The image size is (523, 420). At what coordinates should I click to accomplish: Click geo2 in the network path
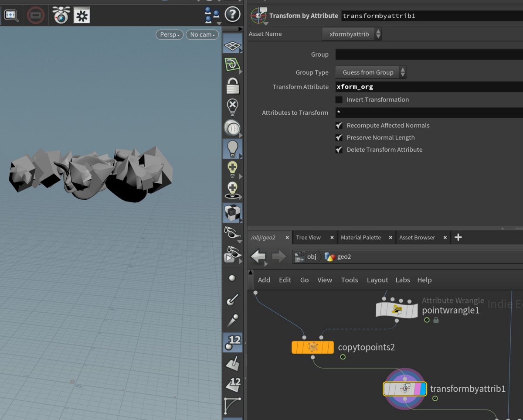tap(339, 256)
